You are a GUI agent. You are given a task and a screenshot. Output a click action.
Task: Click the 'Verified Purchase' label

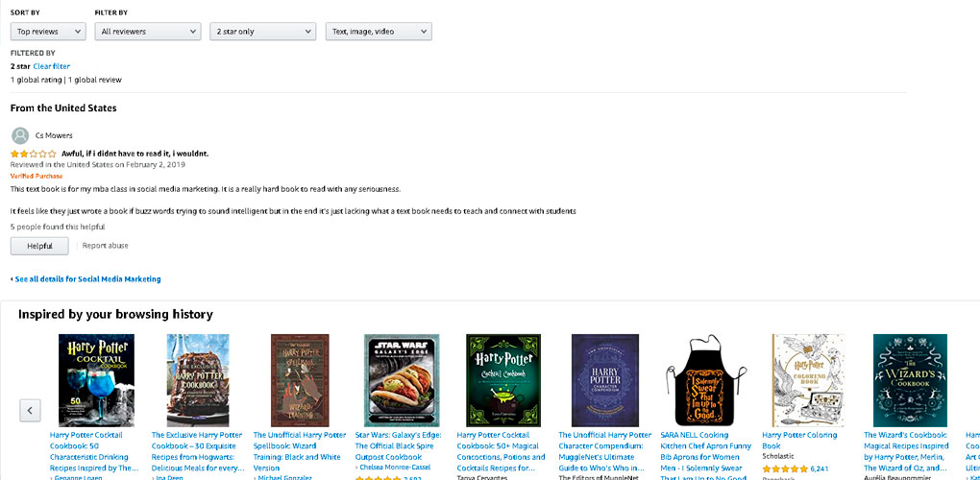point(37,176)
